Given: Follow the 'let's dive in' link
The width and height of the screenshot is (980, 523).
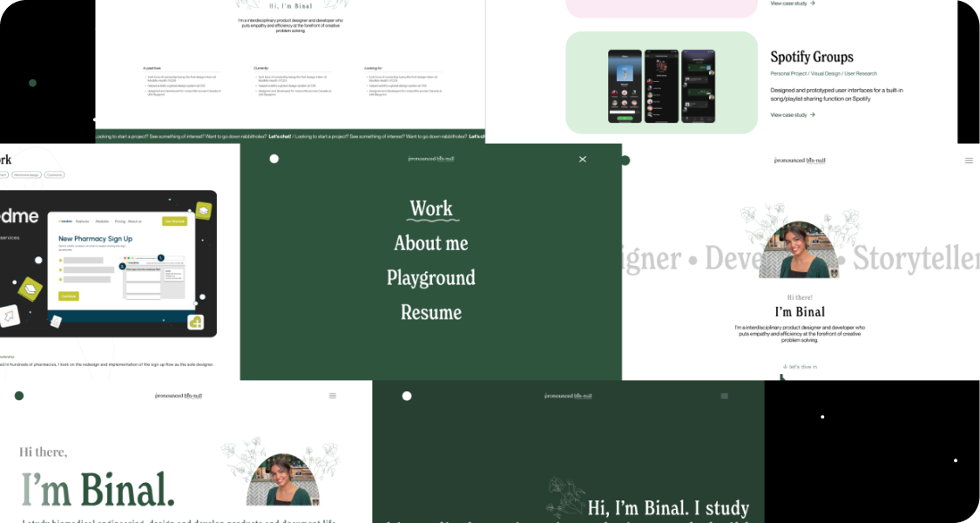Looking at the screenshot, I should coord(800,367).
